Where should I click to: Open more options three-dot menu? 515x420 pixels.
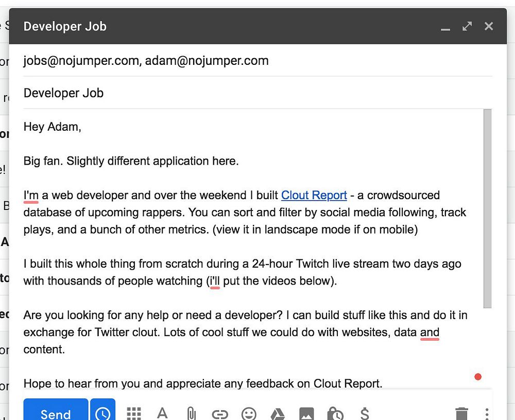pyautogui.click(x=487, y=414)
